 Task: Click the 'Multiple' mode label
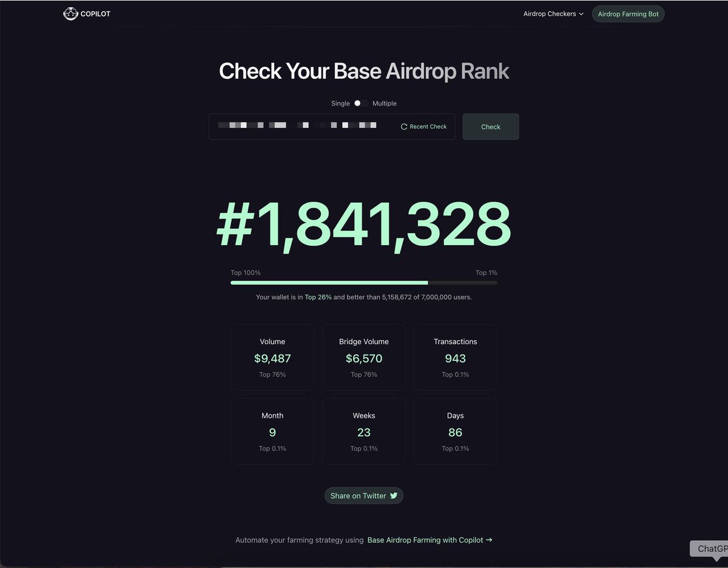385,104
